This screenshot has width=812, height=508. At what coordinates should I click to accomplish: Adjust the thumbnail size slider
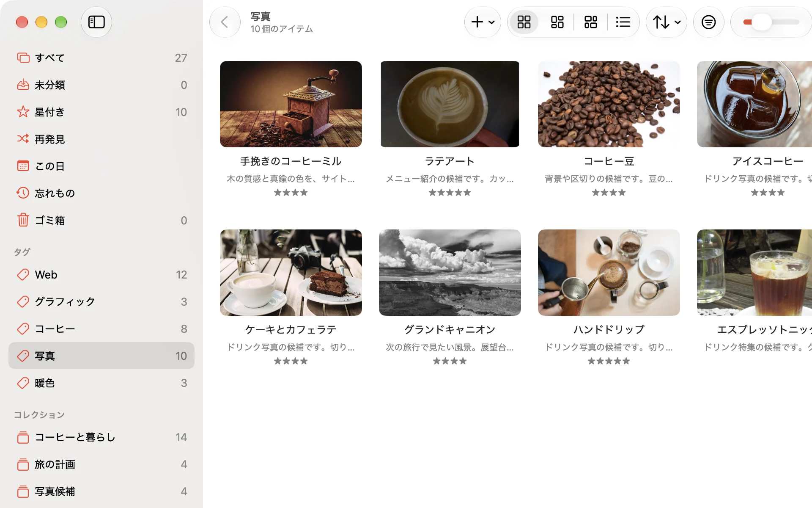pyautogui.click(x=771, y=22)
